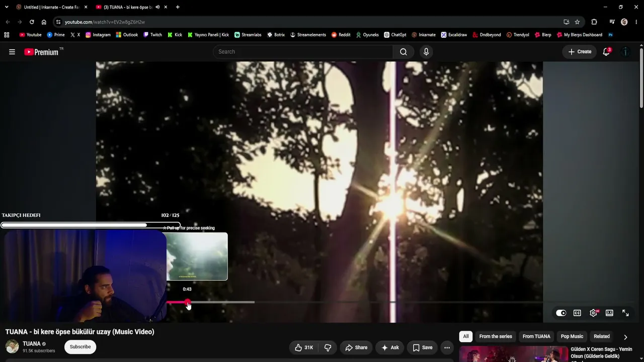Open the ChatGpt bookmark

click(x=395, y=35)
